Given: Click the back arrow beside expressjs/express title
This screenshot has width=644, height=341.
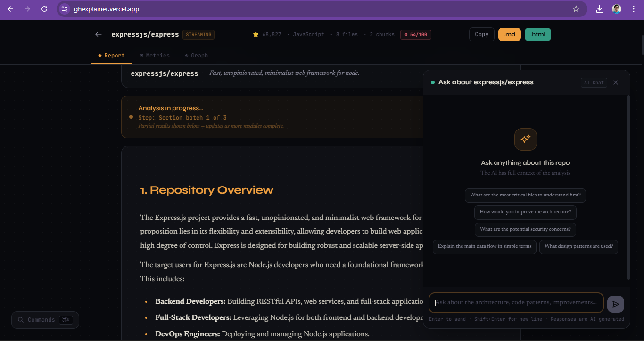Looking at the screenshot, I should click(x=98, y=34).
